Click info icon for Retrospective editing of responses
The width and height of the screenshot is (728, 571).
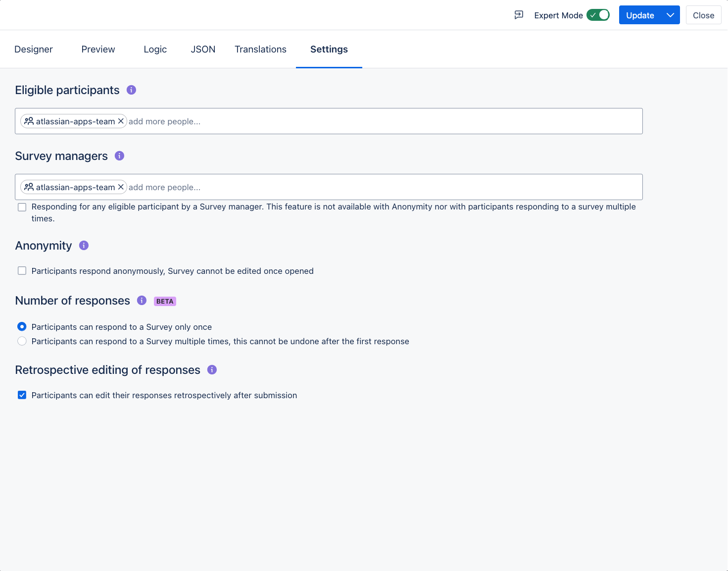tap(212, 369)
